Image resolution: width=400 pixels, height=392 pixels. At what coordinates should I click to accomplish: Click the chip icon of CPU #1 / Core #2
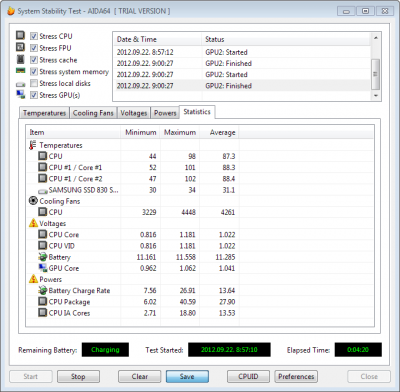point(42,178)
